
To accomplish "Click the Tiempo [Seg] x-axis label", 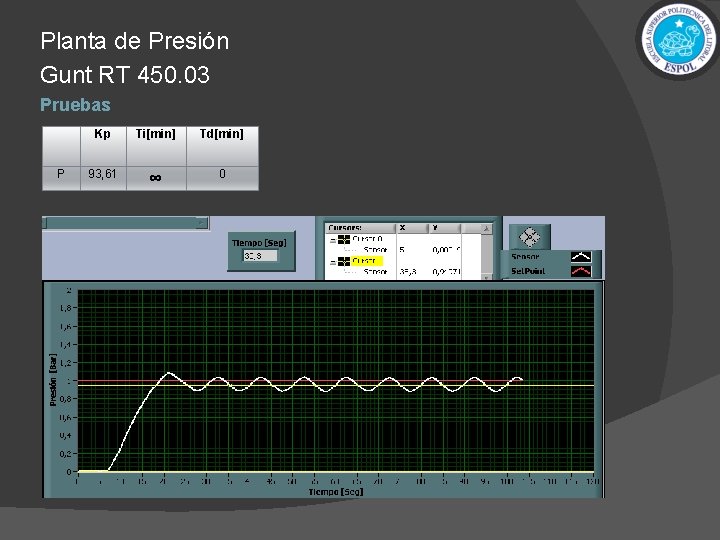I will pos(336,492).
